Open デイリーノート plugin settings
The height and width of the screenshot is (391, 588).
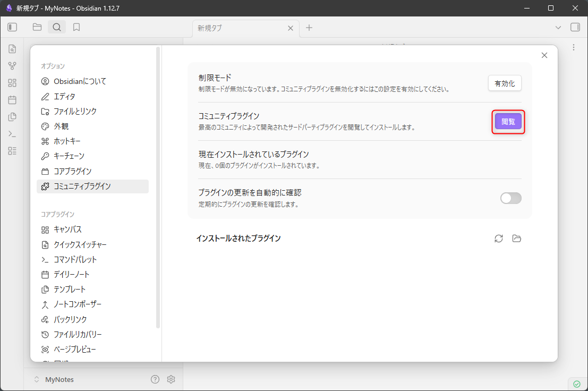(x=92, y=275)
